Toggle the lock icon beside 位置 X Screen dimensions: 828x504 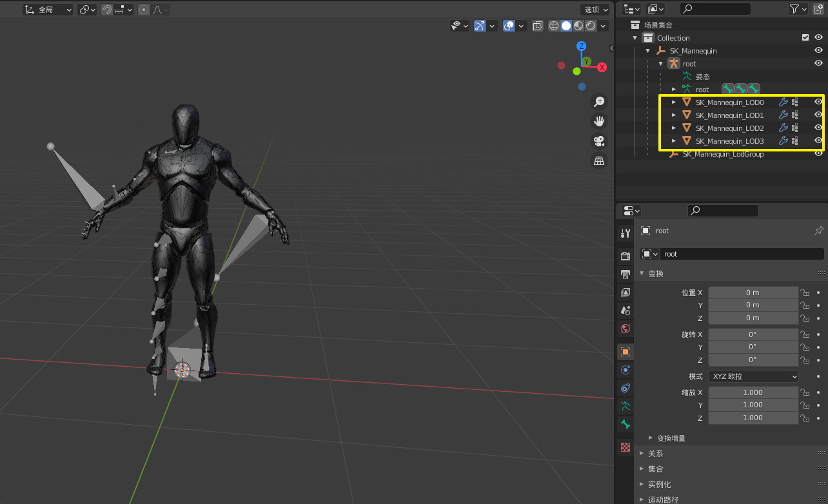[x=805, y=292]
